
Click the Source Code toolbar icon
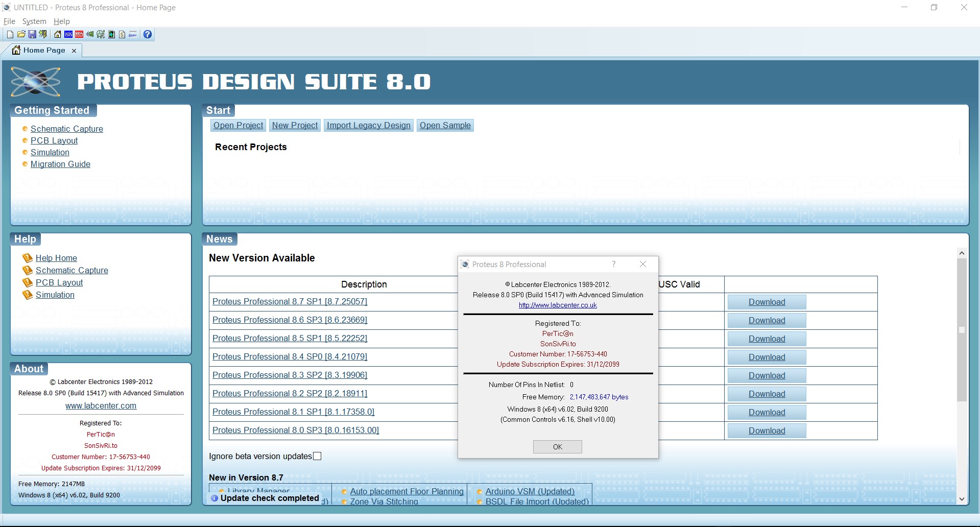pyautogui.click(x=133, y=34)
